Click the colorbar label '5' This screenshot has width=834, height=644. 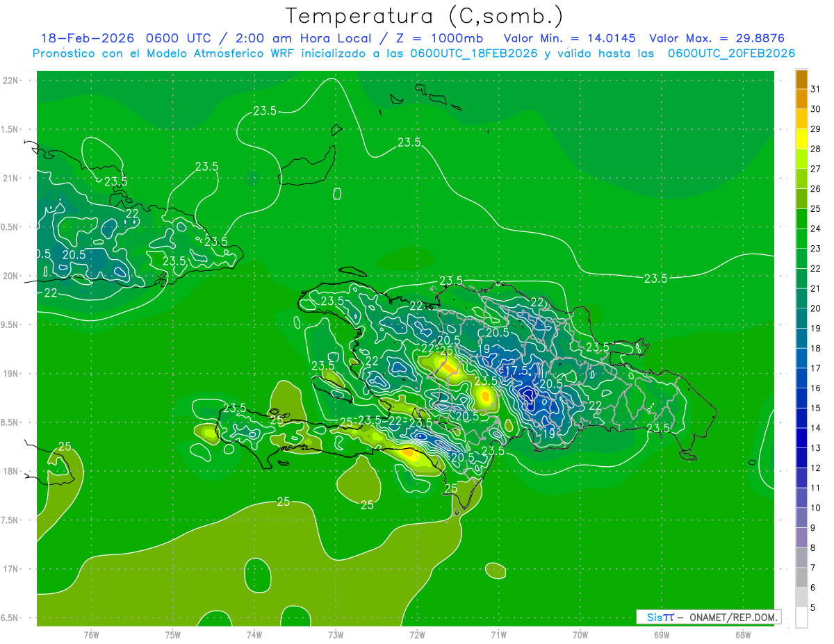(x=813, y=608)
